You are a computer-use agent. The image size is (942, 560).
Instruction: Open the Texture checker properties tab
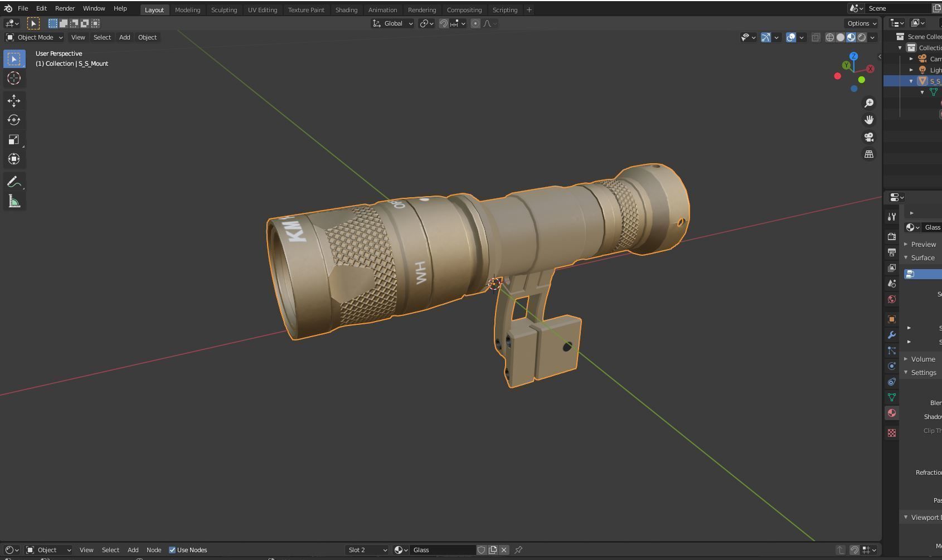click(892, 433)
